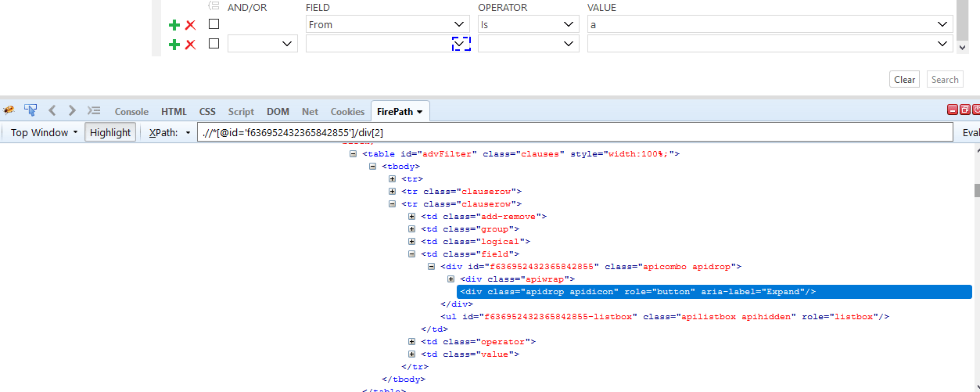The width and height of the screenshot is (980, 392).
Task: Click the group clauses icon in the header
Action: [x=214, y=6]
